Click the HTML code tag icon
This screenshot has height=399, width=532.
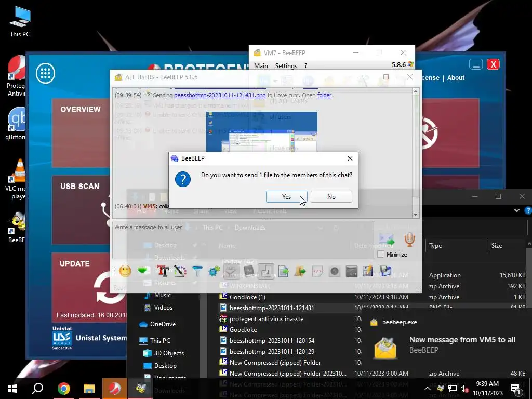click(x=317, y=271)
